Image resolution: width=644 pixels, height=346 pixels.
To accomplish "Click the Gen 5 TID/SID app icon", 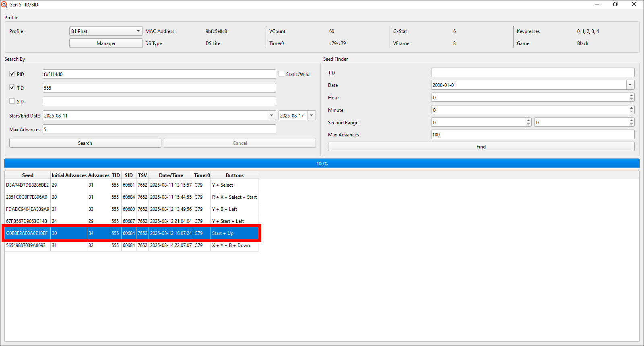I will pos(4,4).
